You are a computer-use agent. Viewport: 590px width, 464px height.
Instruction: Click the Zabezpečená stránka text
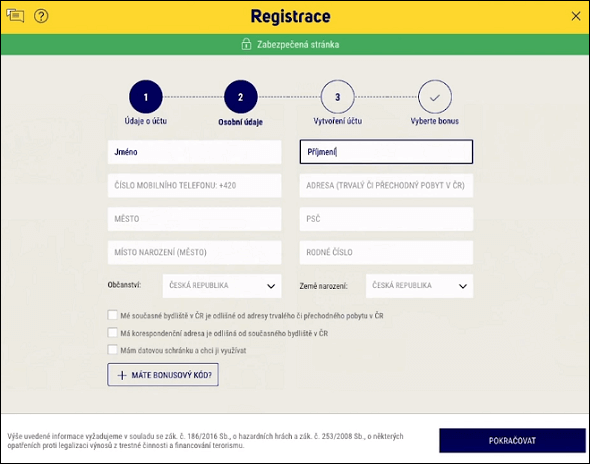(298, 45)
